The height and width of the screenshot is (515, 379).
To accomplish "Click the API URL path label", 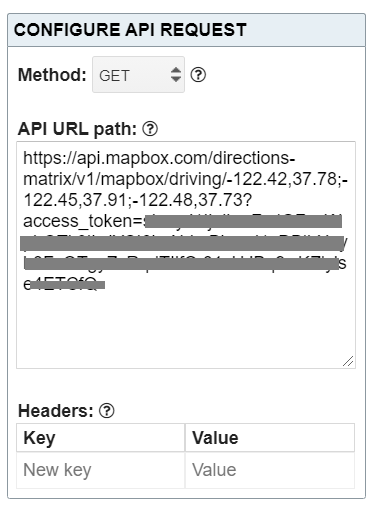I will tap(77, 129).
